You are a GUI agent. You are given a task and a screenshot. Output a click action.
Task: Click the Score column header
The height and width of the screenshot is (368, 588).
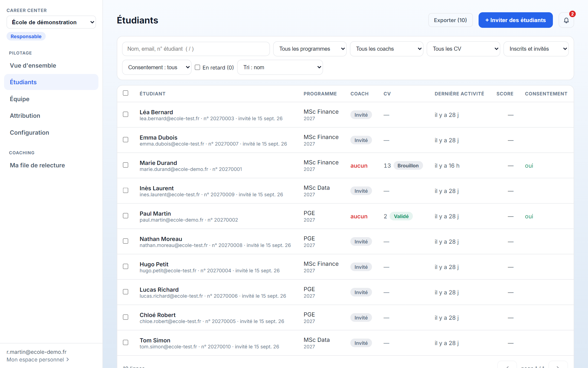505,93
